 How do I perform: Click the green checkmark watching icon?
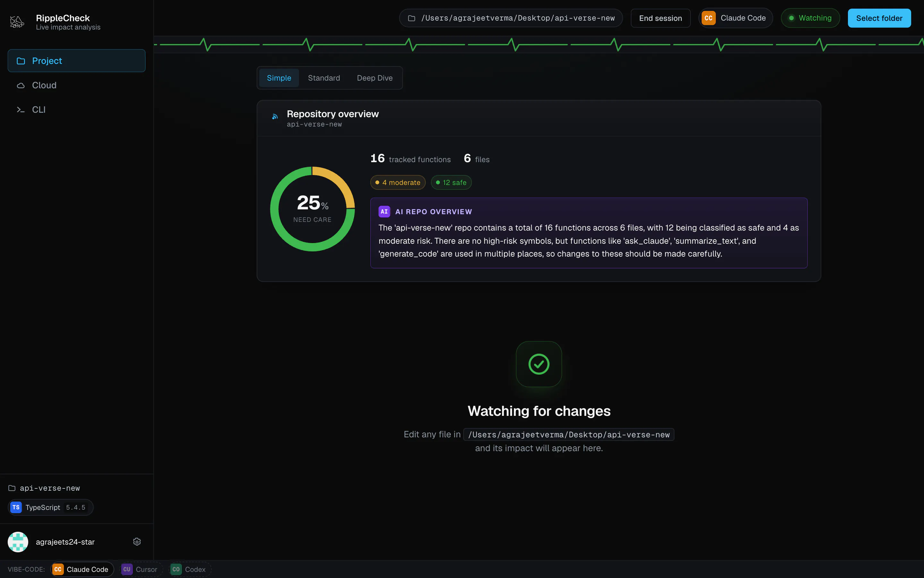pyautogui.click(x=539, y=364)
